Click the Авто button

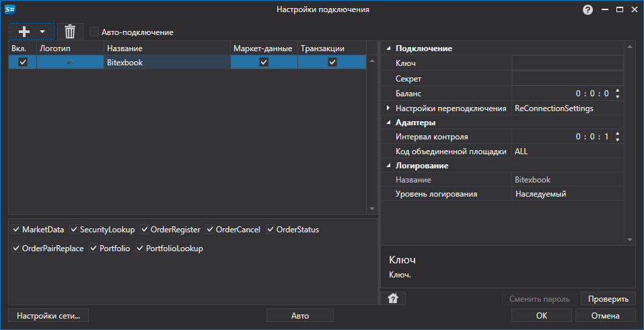300,316
